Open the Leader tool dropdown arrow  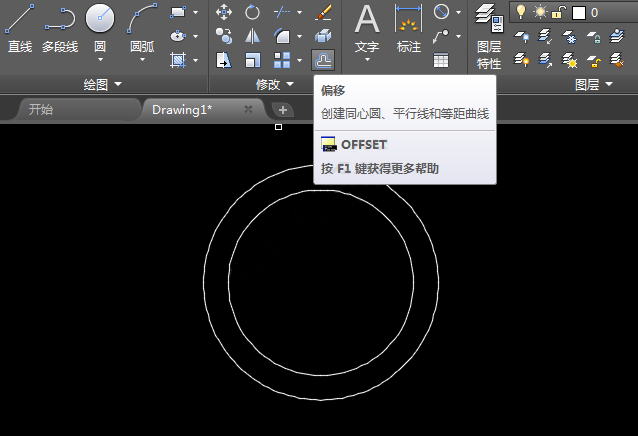[x=459, y=37]
